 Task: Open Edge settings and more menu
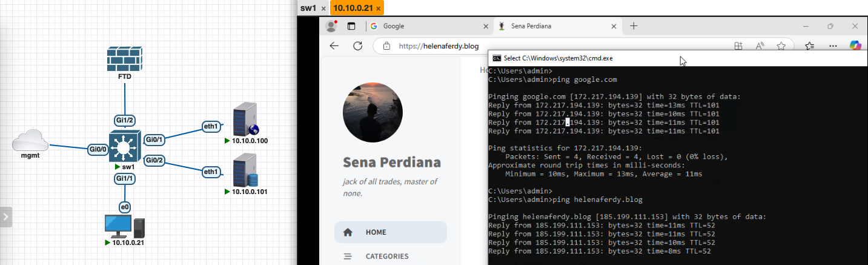(833, 46)
